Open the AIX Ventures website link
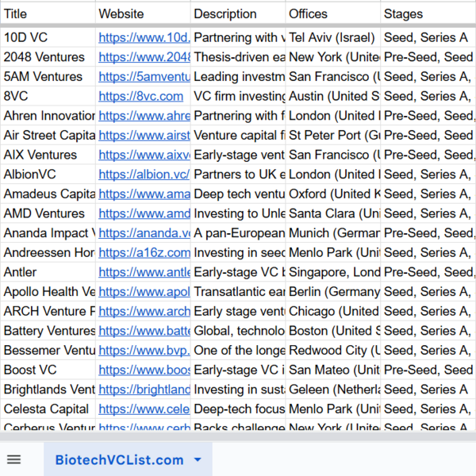This screenshot has width=476, height=476. click(x=144, y=155)
